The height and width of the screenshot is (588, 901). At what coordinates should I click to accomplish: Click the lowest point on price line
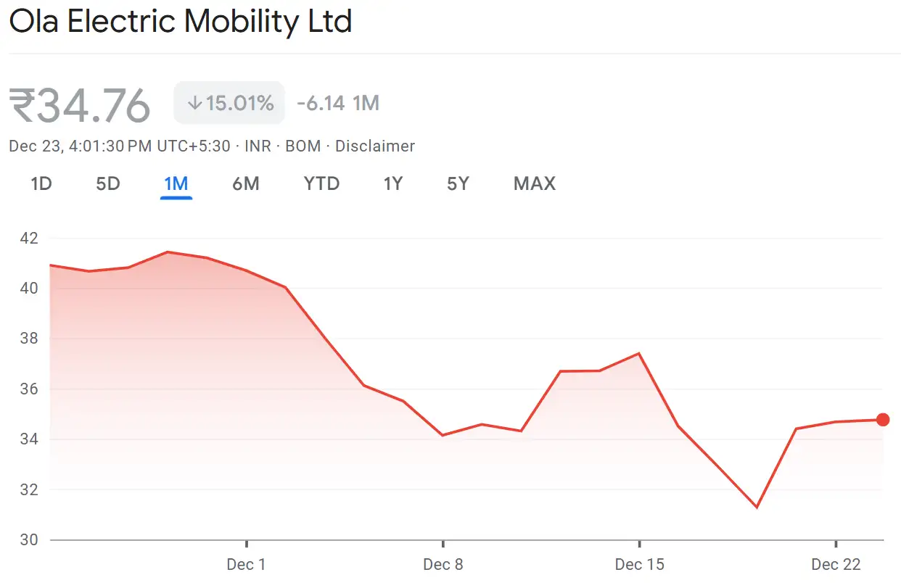pos(757,508)
